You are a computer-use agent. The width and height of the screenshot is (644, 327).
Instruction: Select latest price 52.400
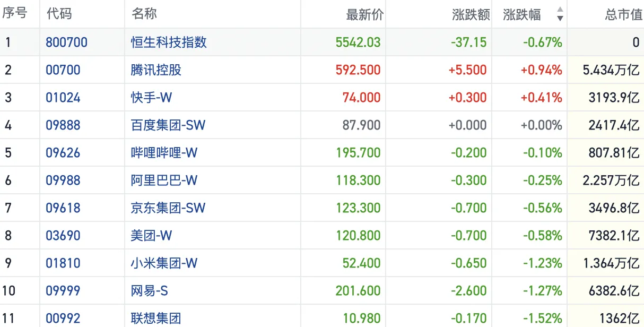[362, 263]
